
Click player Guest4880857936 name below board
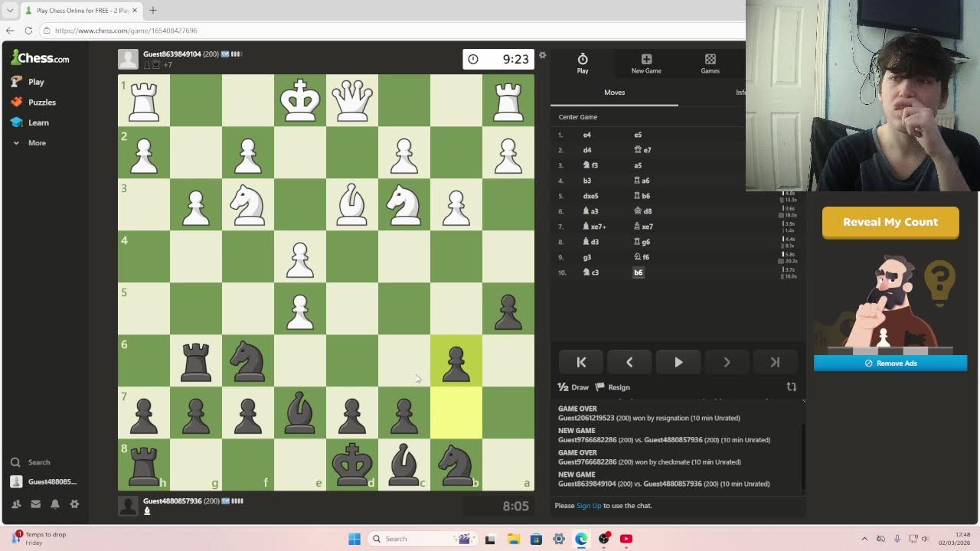[172, 501]
